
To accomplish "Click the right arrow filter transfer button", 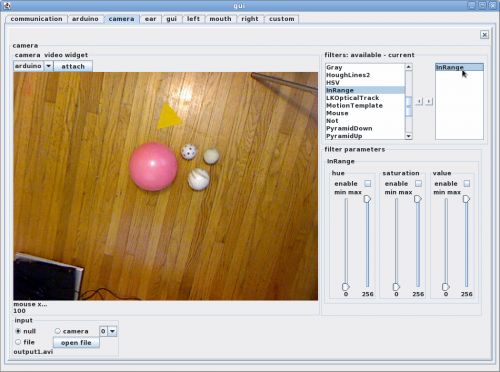I will [x=429, y=101].
